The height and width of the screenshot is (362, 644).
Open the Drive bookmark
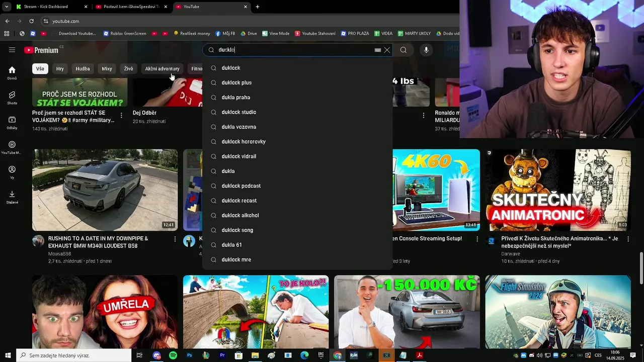point(249,34)
